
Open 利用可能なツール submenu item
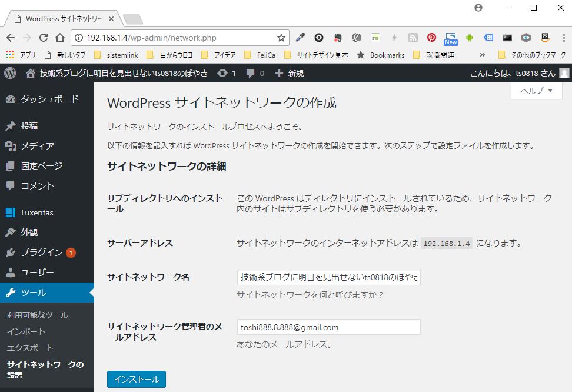pyautogui.click(x=38, y=315)
